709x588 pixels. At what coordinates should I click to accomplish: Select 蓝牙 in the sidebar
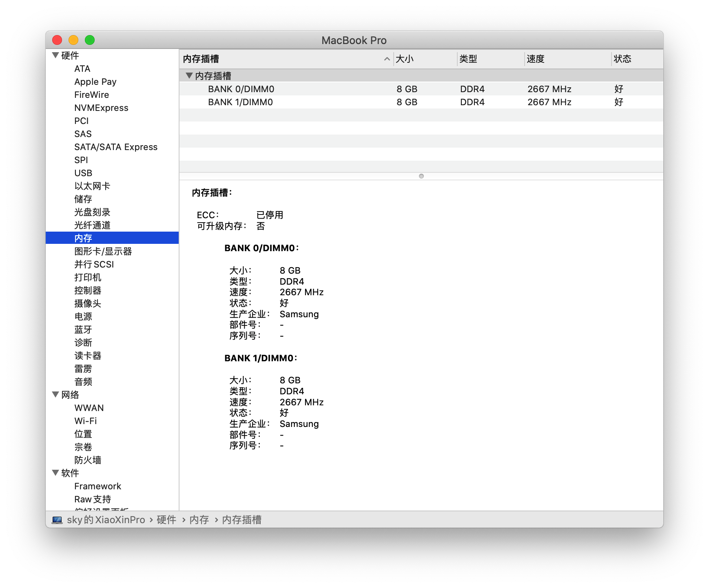click(83, 329)
